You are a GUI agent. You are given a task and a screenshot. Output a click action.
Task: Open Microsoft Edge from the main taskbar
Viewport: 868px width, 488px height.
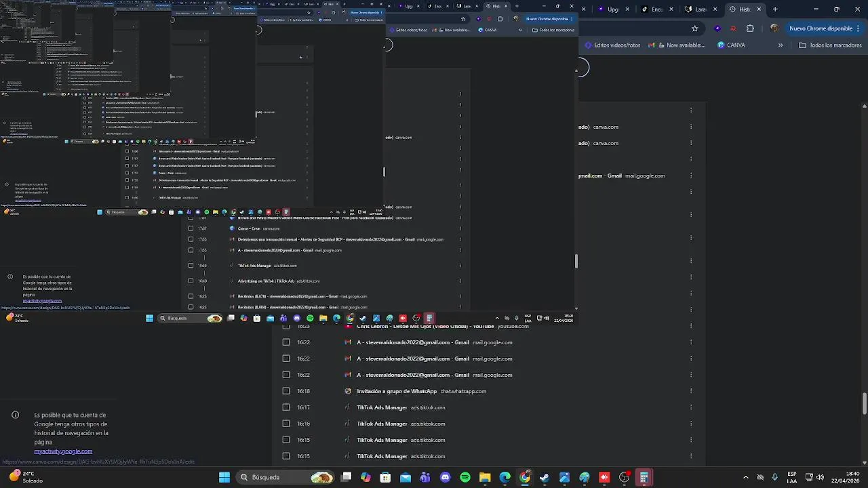click(505, 477)
